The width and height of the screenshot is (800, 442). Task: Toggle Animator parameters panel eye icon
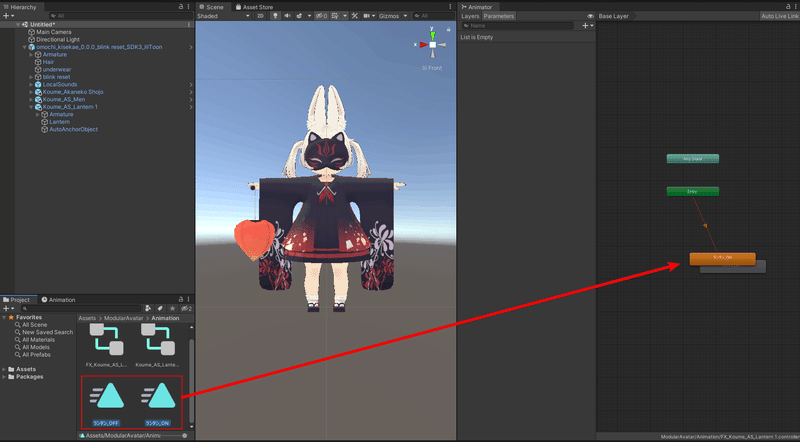[590, 16]
